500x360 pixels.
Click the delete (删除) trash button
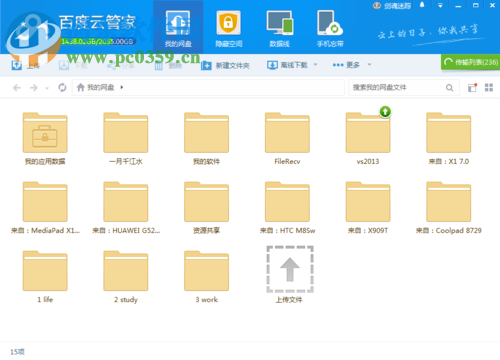point(168,66)
